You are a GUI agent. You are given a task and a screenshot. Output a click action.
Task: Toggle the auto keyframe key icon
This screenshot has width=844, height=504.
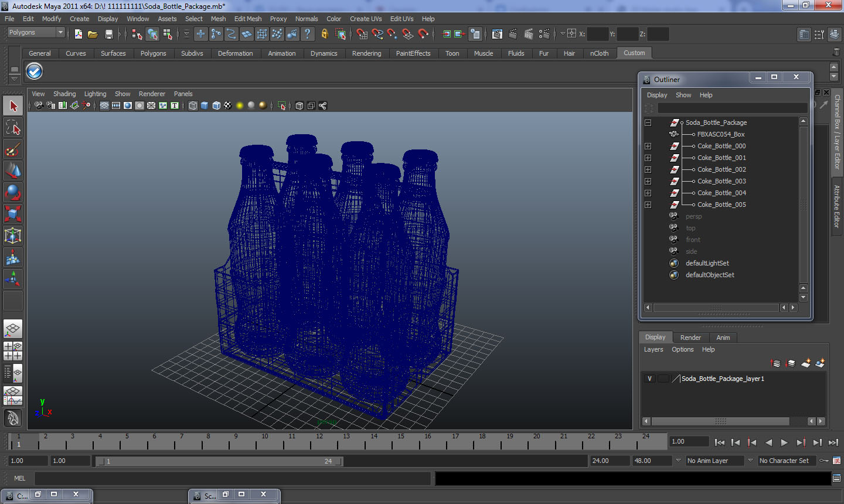coord(824,461)
